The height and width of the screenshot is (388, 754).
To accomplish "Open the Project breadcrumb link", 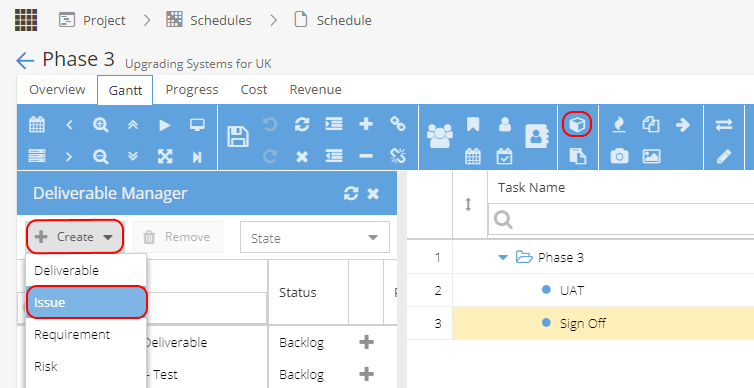I will click(x=92, y=20).
